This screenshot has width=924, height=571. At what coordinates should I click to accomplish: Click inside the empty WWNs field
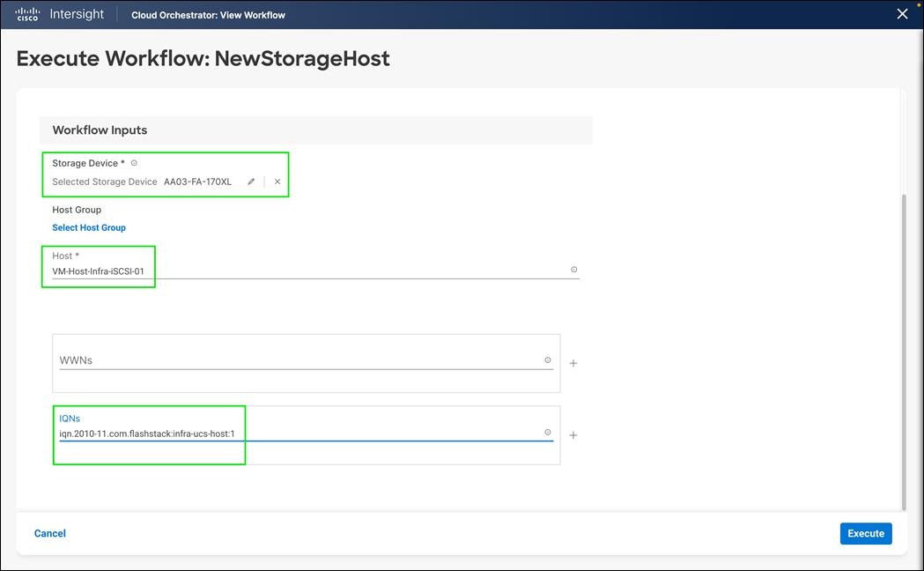[264, 360]
